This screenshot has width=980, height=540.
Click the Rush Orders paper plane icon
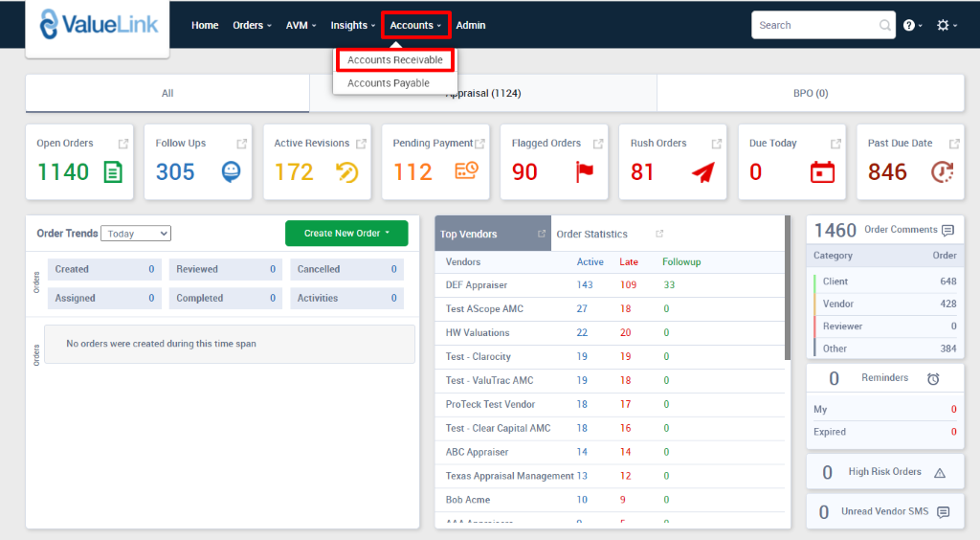[x=703, y=172]
